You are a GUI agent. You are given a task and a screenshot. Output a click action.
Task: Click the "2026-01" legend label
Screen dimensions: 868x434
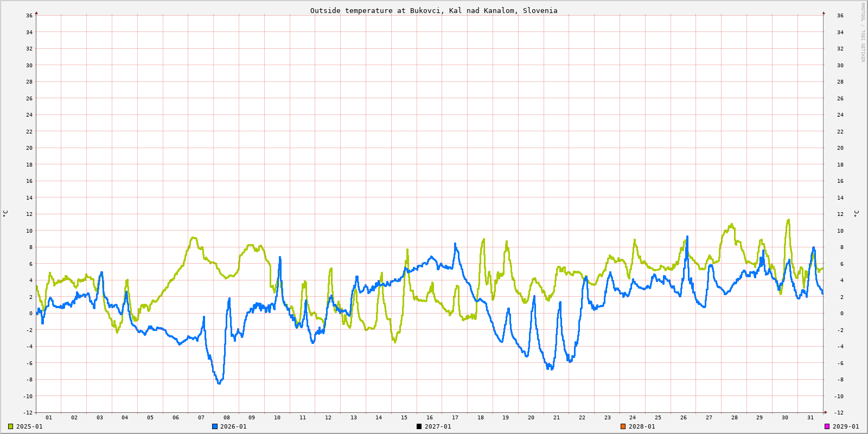[x=233, y=426]
